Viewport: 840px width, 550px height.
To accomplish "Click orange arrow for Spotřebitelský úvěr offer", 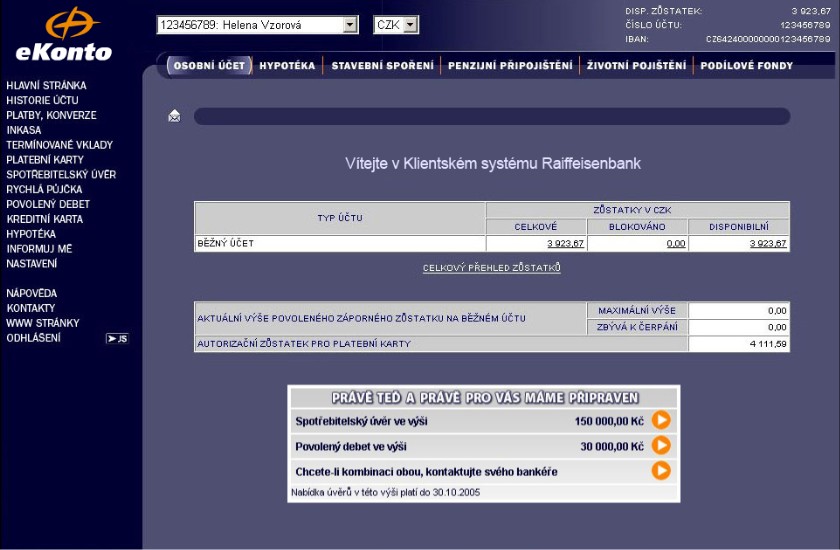I will [x=661, y=420].
